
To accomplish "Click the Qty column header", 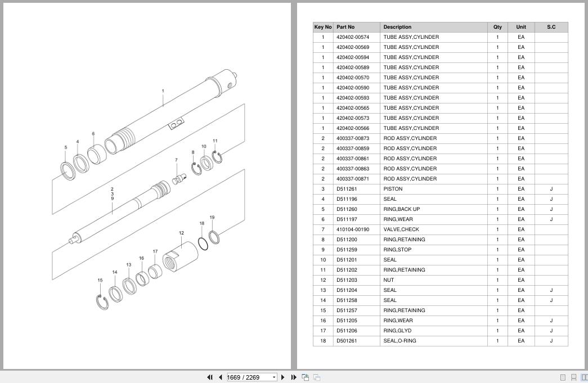I will click(x=497, y=27).
